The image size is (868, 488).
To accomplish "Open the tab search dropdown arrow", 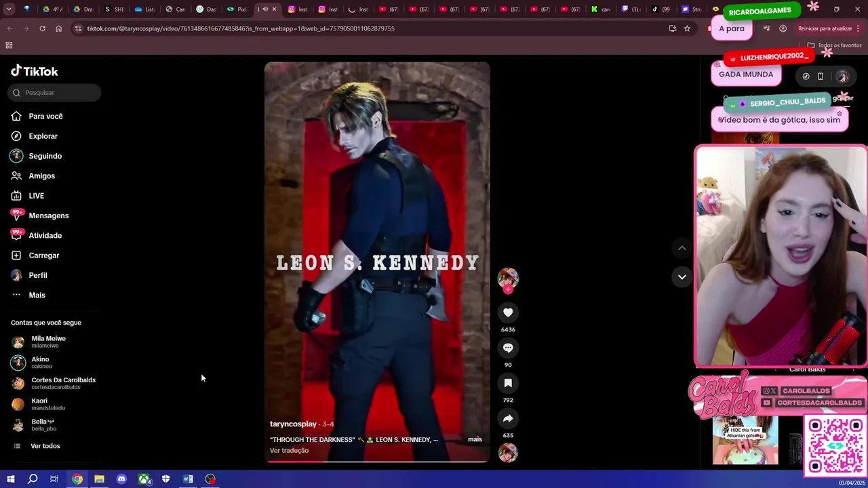I will pyautogui.click(x=9, y=9).
